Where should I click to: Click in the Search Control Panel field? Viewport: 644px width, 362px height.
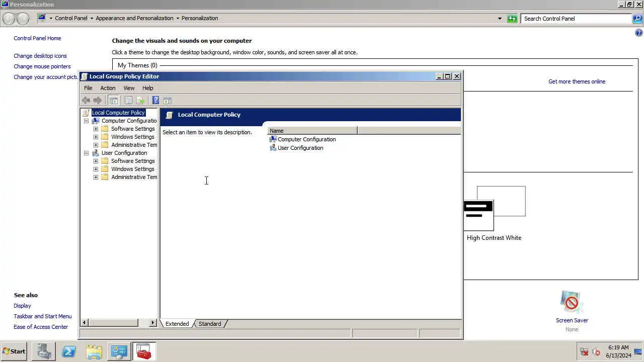576,19
